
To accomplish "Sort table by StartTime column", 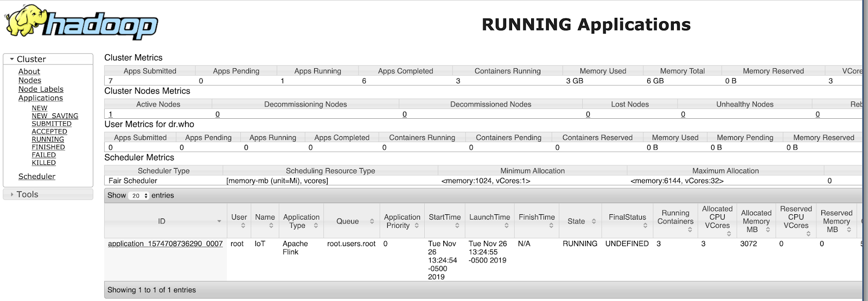I will pos(445,221).
